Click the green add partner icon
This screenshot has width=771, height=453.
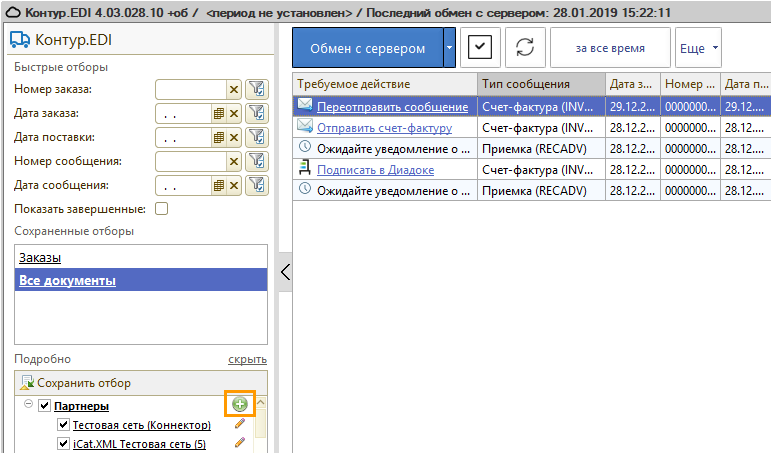coord(240,404)
